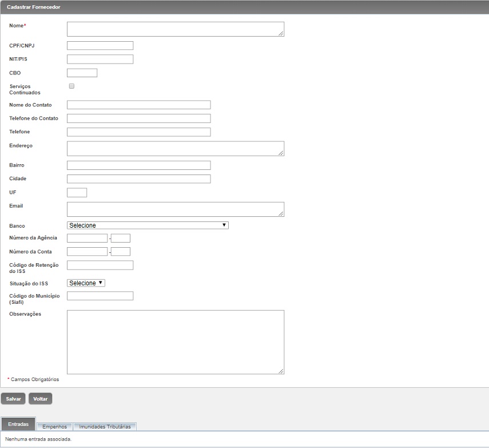The height and width of the screenshot is (448, 489).
Task: Select the Entradas tab
Action: pos(18,425)
